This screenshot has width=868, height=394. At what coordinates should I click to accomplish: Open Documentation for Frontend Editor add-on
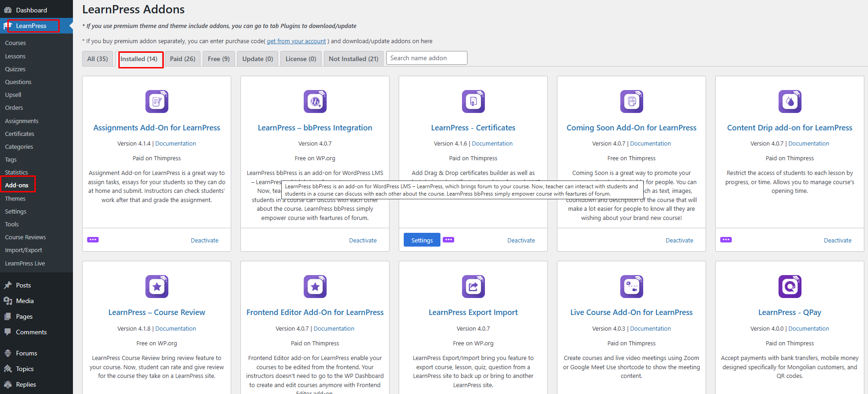pos(334,328)
